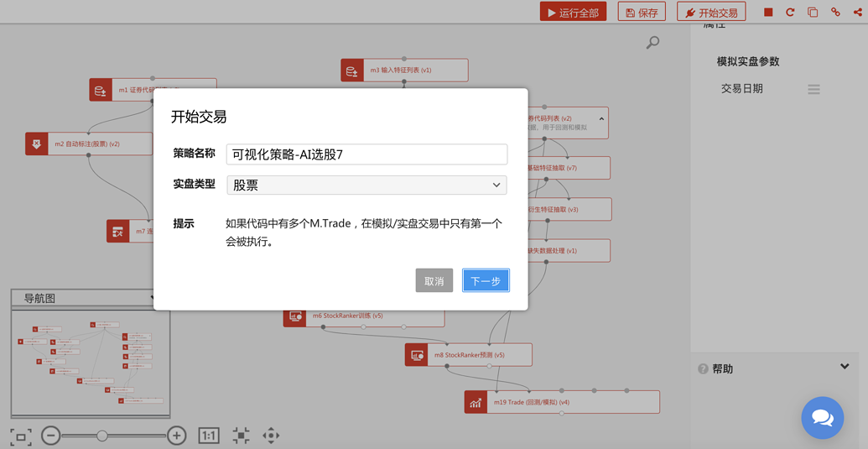Click the zoom slider handle
This screenshot has height=449, width=868.
tap(101, 436)
